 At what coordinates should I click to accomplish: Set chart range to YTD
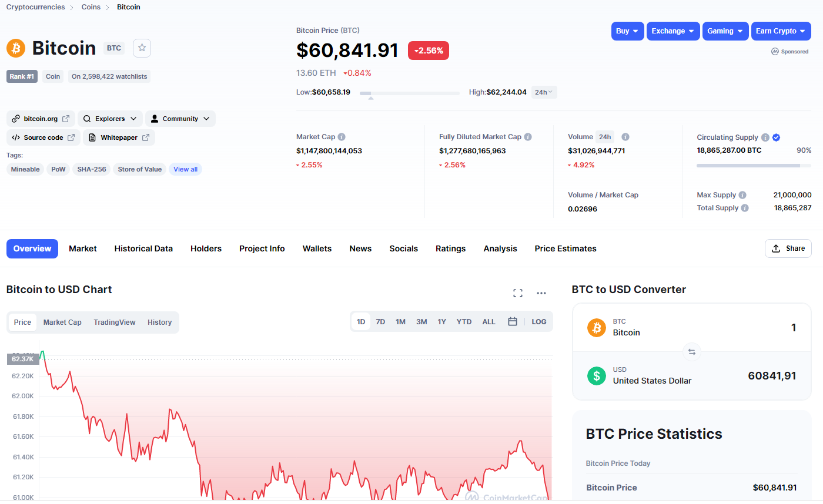(464, 322)
